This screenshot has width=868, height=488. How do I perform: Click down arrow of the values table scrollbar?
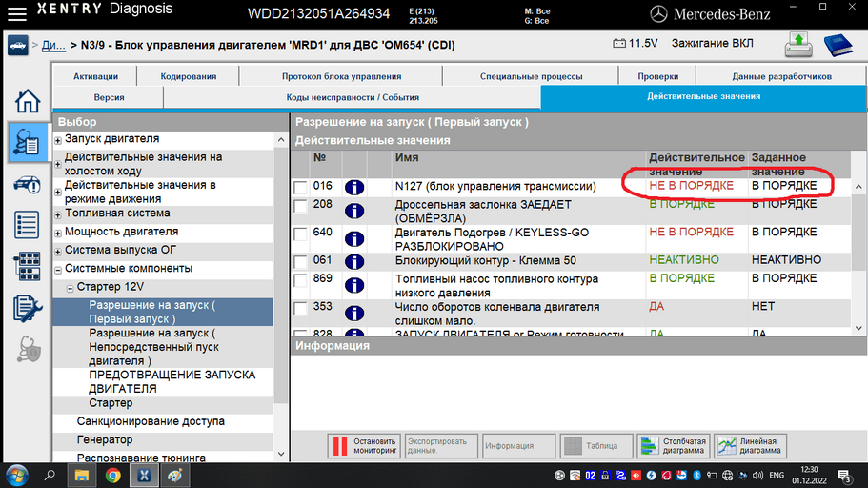858,328
